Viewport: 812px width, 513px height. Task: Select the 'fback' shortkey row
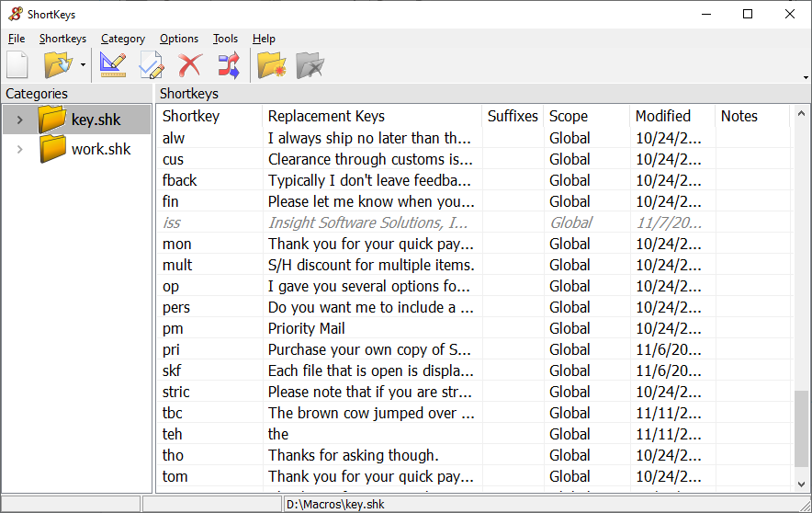(474, 180)
